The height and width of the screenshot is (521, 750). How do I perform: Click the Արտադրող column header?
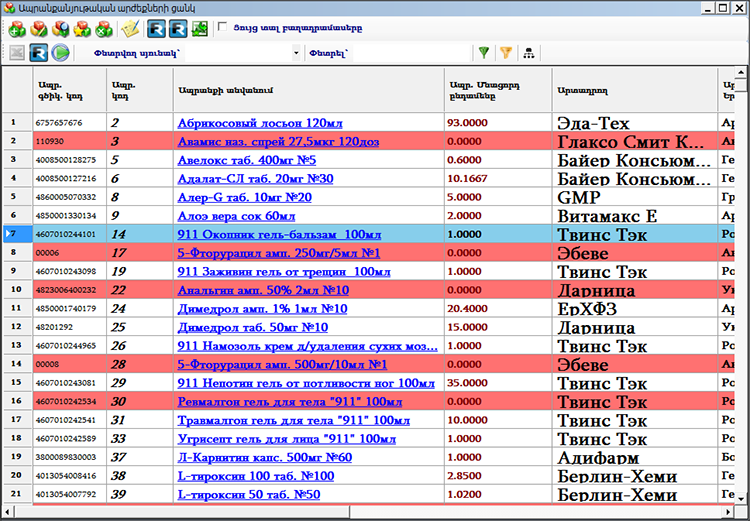click(x=635, y=90)
